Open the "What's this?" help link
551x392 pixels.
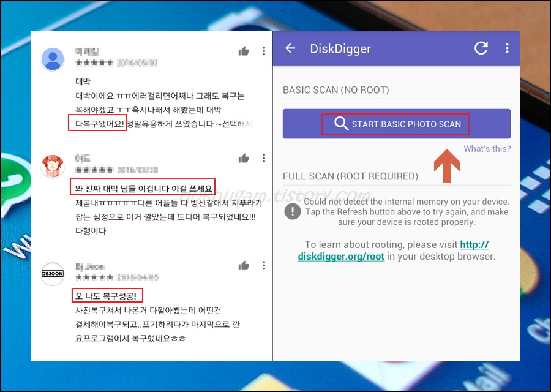[x=487, y=149]
